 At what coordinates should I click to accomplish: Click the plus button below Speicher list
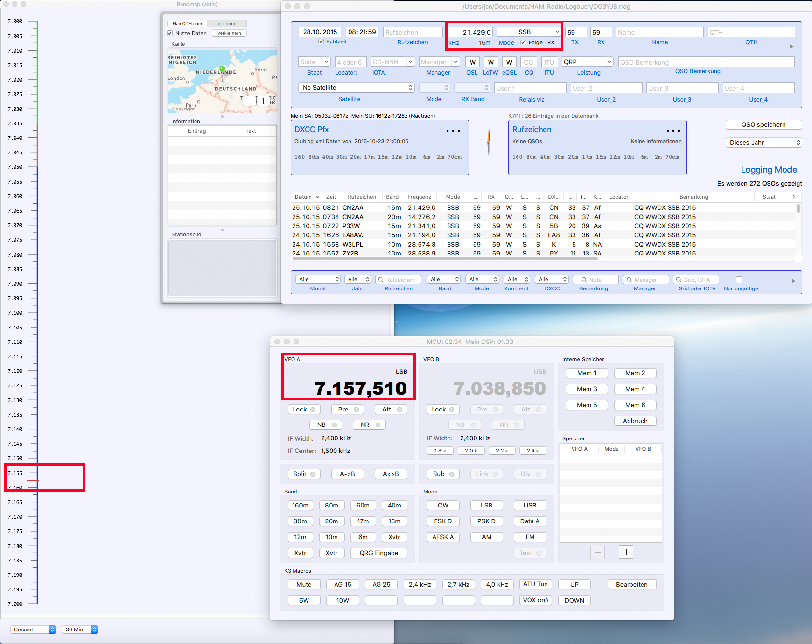tap(626, 552)
